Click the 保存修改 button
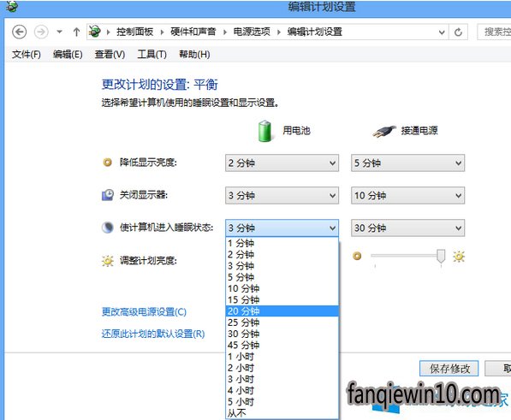511x420 pixels. click(x=449, y=369)
